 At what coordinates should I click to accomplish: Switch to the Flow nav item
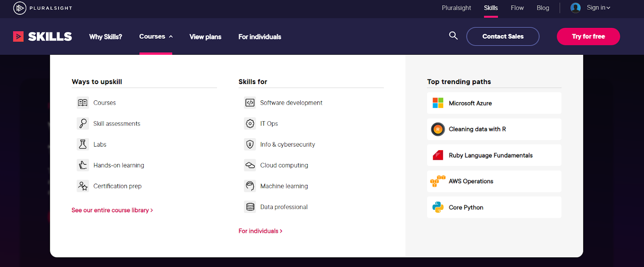click(517, 8)
